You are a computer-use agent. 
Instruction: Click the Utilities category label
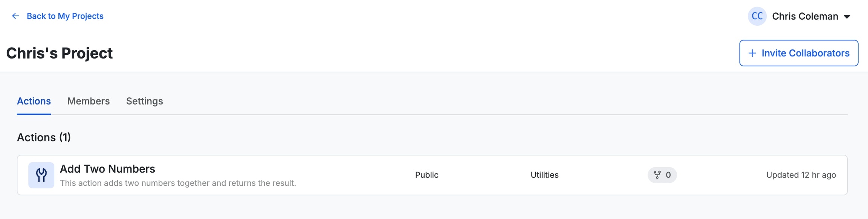(544, 175)
